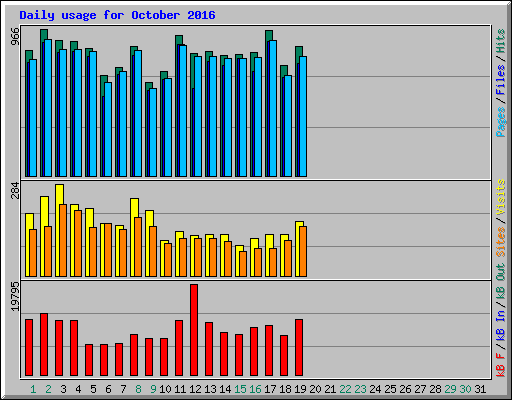Click day 23 on the x-axis
This screenshot has width=512, height=400.
point(360,389)
